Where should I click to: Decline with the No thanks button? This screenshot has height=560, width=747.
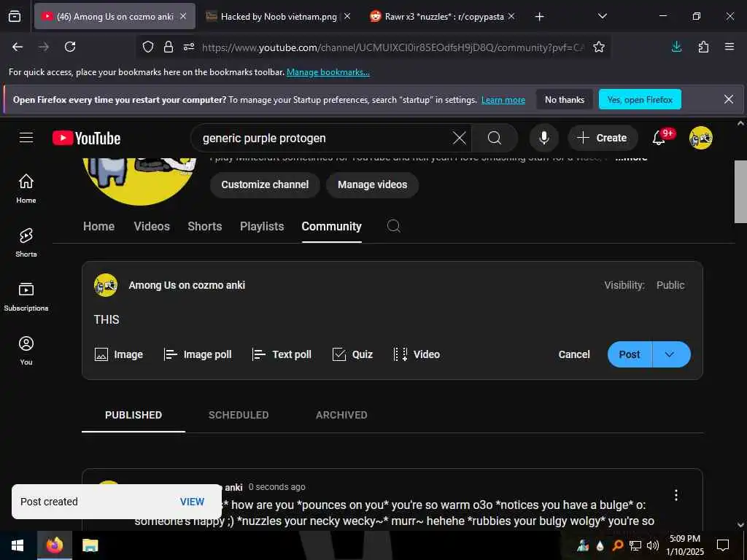tap(564, 99)
